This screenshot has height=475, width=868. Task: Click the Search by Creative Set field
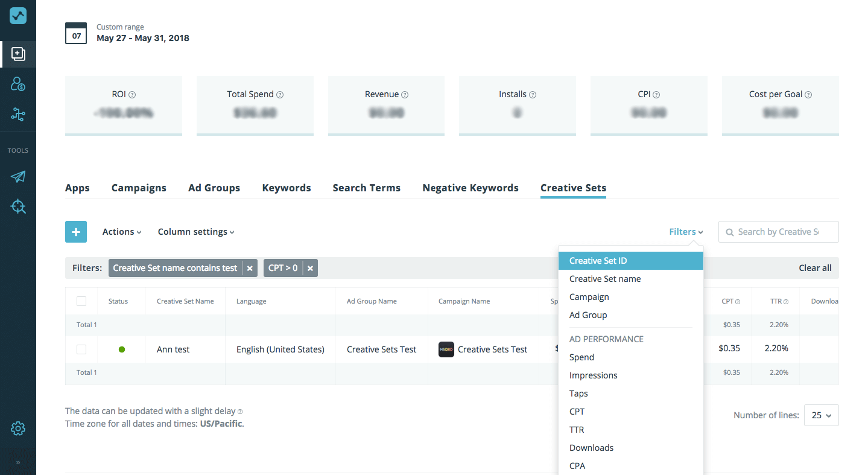(778, 232)
